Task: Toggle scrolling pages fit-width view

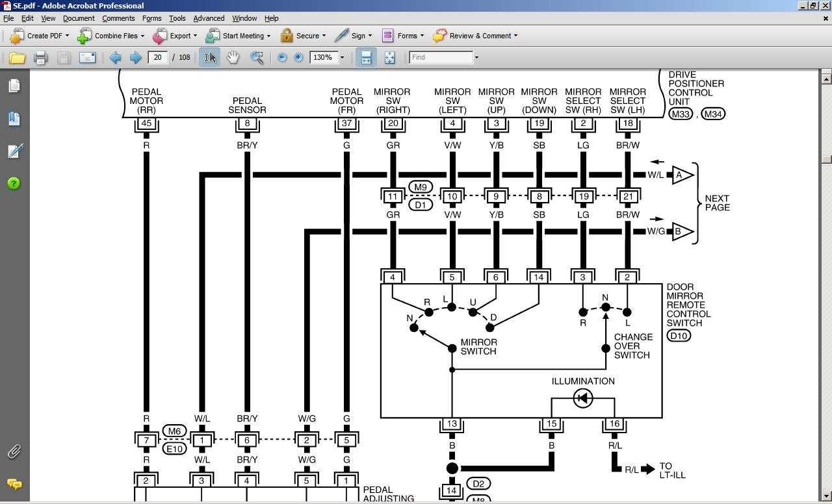Action: (366, 58)
